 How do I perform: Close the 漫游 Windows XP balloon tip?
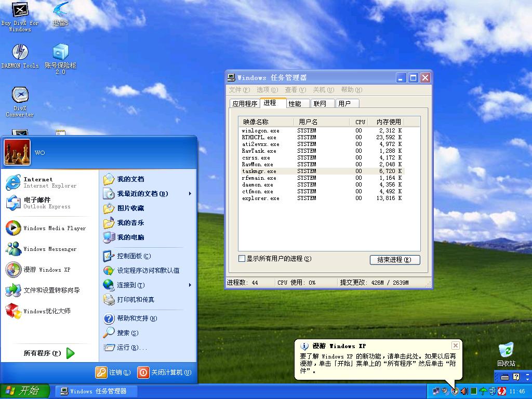(455, 345)
